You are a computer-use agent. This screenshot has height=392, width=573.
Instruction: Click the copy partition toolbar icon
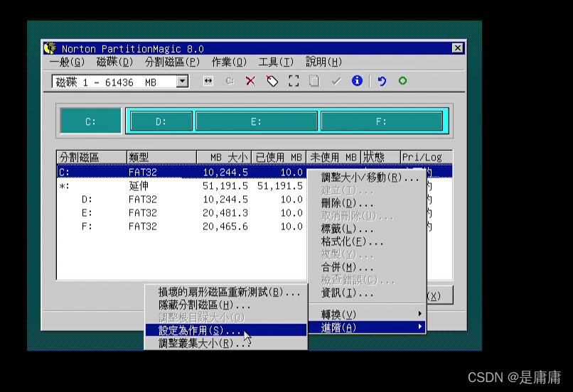point(314,81)
